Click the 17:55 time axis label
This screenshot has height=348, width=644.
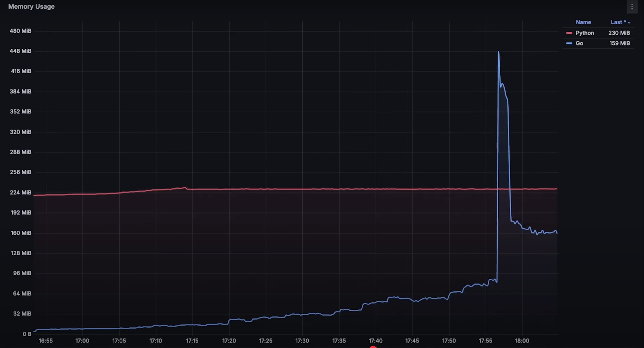485,341
